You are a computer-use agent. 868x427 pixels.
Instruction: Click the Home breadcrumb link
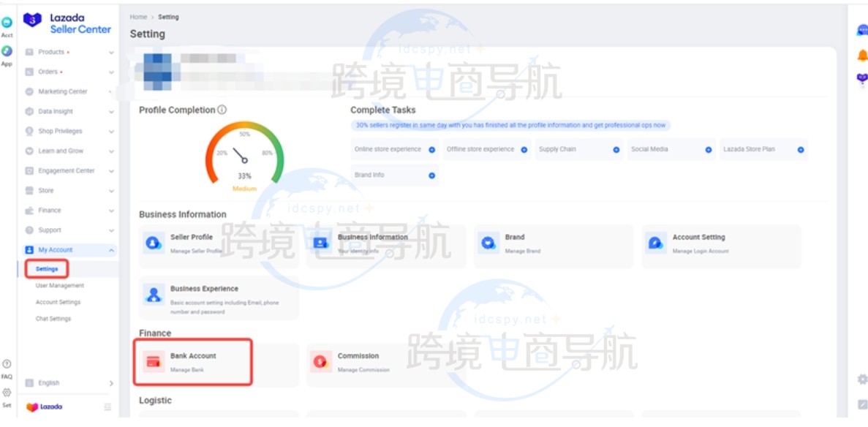click(x=138, y=17)
